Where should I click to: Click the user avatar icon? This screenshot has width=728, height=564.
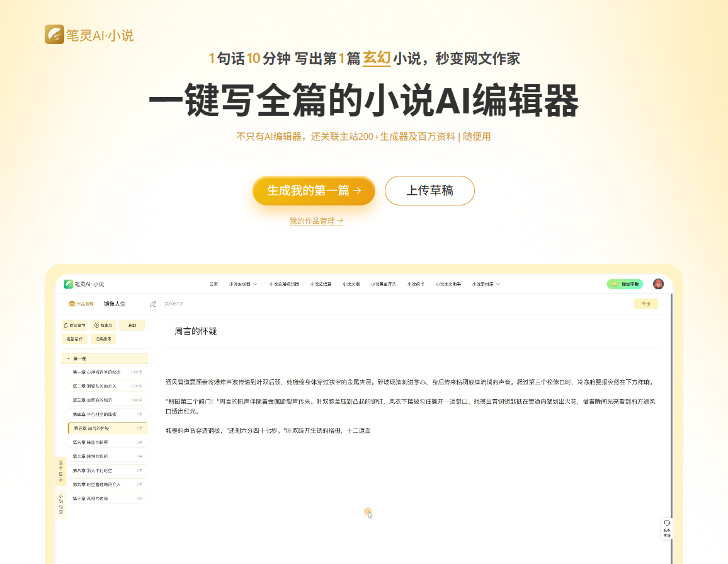658,284
